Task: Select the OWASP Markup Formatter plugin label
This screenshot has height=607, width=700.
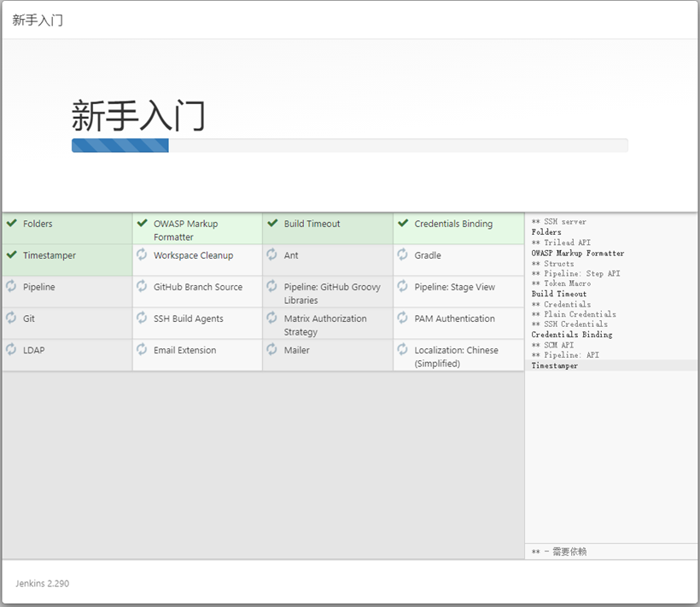Action: click(x=186, y=231)
